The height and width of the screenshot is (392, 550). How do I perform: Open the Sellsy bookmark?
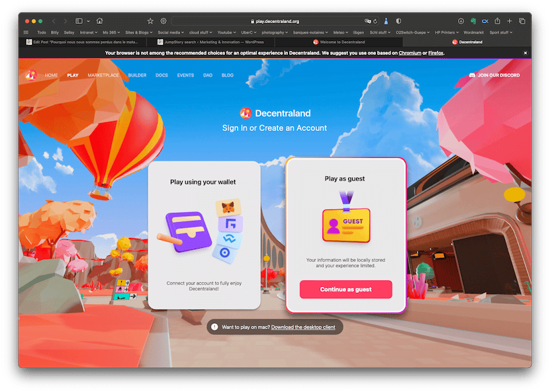coord(69,32)
